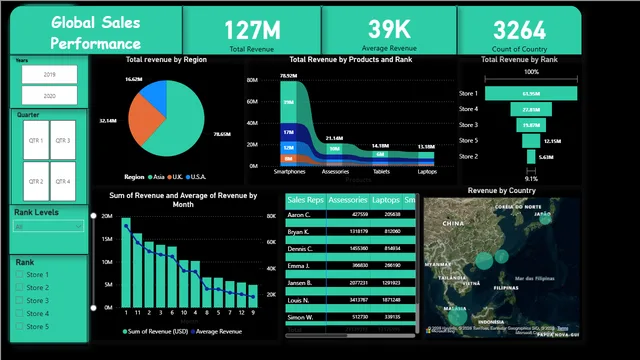640x360 pixels.
Task: Select the Emma J. row in table
Action: [351, 266]
